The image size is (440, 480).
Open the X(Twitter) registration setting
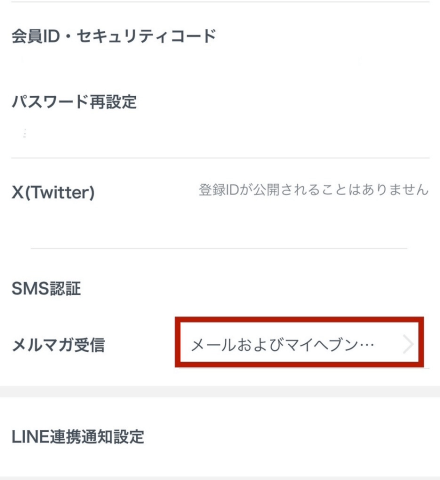220,192
